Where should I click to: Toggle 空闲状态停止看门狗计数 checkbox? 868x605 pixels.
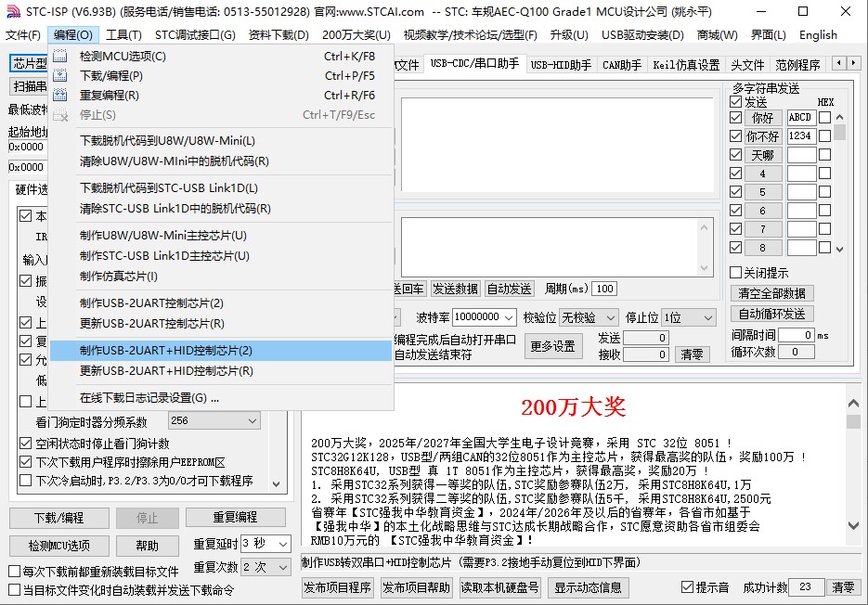pos(25,444)
